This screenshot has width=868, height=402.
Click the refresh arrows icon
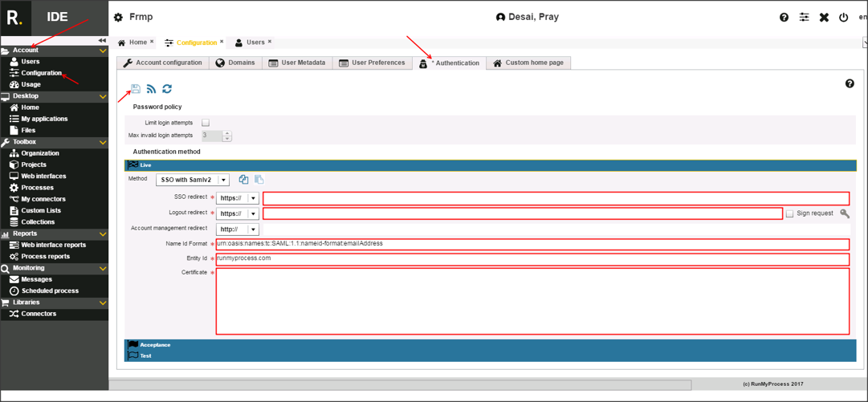click(x=167, y=89)
